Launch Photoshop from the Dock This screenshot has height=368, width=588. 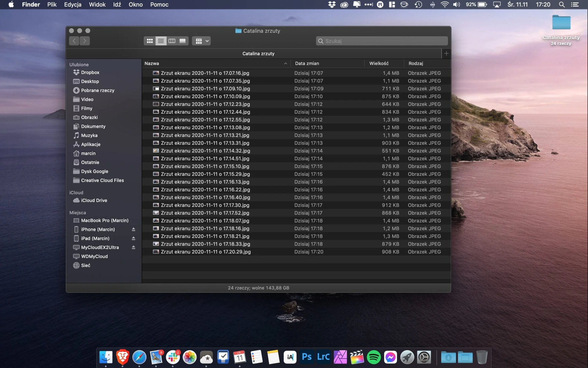click(x=307, y=357)
